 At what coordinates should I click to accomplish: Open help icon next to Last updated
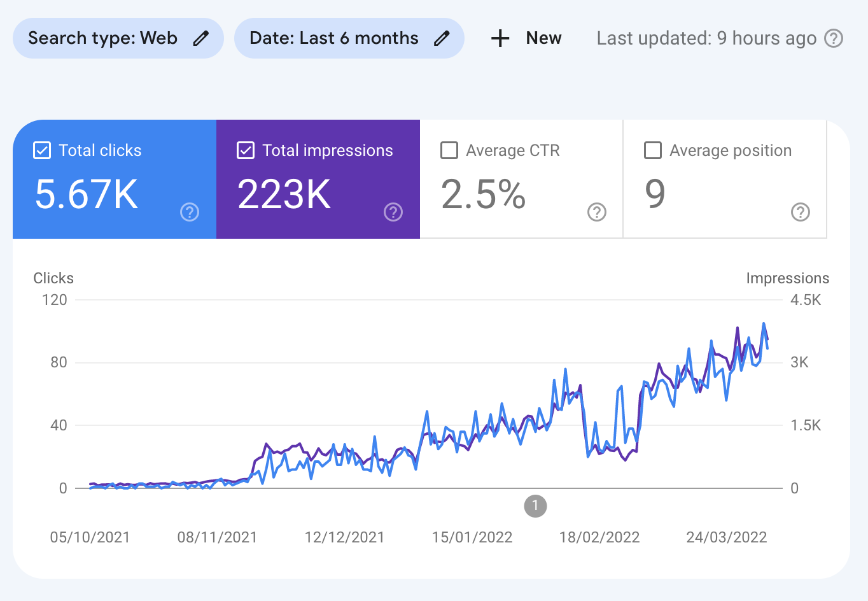pyautogui.click(x=834, y=38)
